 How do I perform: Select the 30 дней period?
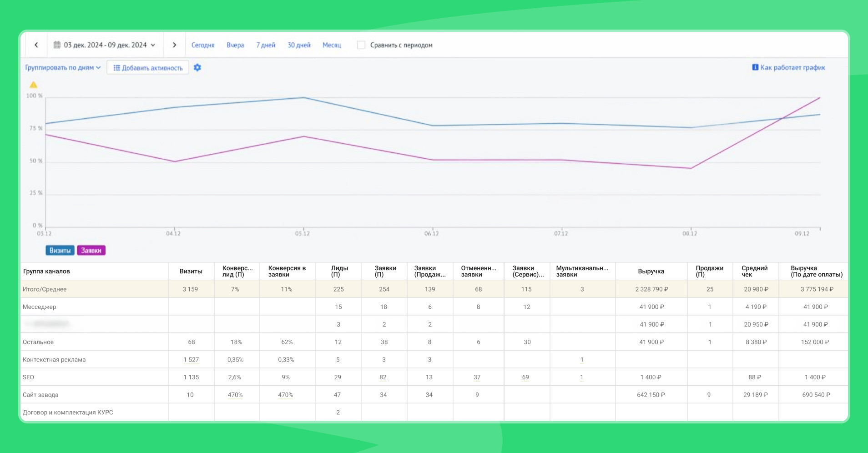pos(299,45)
